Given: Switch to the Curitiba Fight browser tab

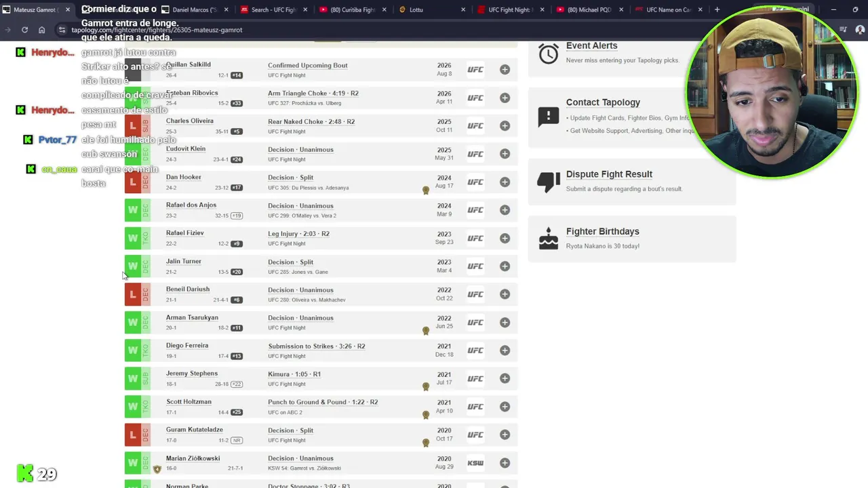Looking at the screenshot, I should 353,9.
